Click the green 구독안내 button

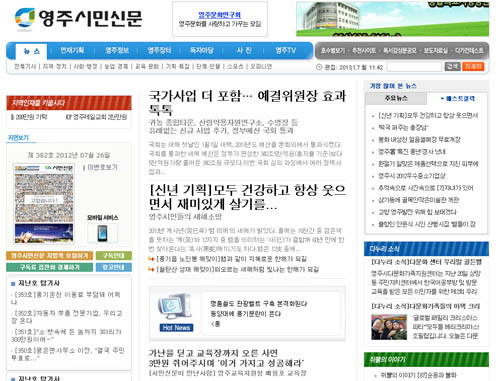pyautogui.click(x=114, y=256)
